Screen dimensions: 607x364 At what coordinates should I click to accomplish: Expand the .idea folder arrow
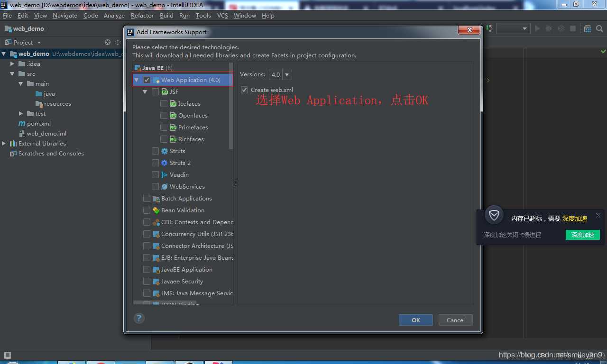[12, 64]
